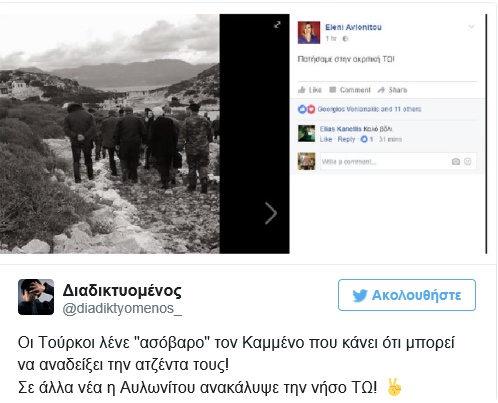Expand the photo to fullscreen view
The image size is (498, 403).
tap(277, 24)
